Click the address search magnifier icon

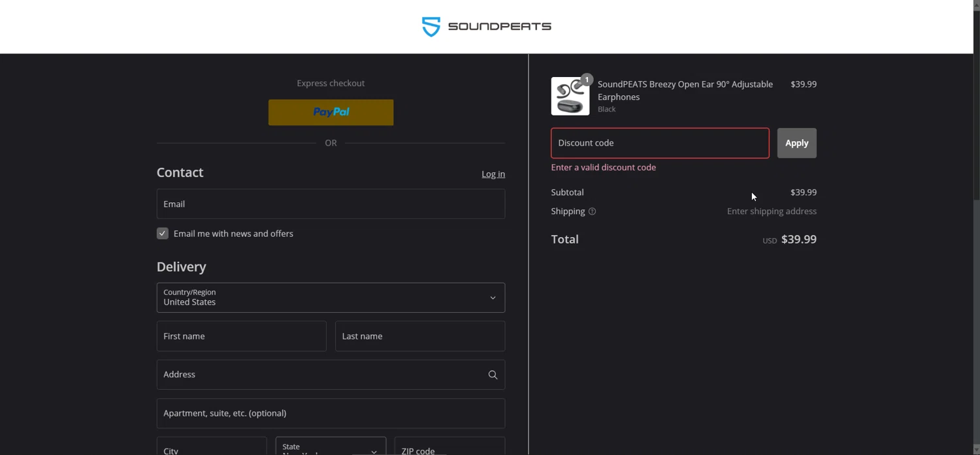tap(493, 375)
